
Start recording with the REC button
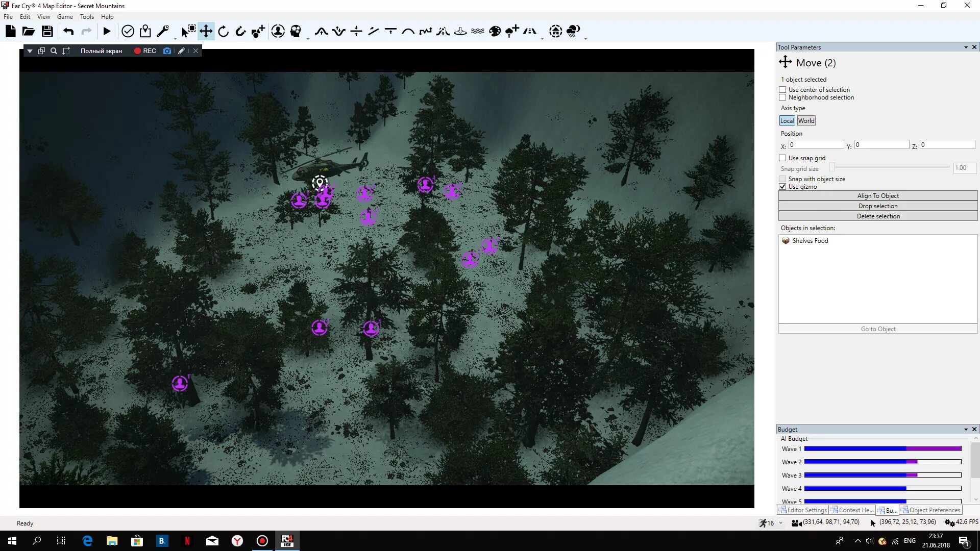[145, 51]
